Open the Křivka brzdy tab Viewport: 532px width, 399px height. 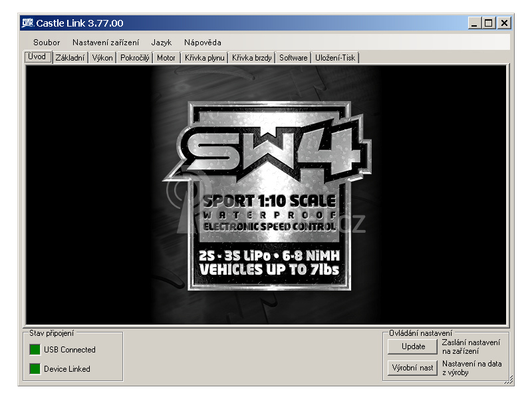click(x=252, y=58)
